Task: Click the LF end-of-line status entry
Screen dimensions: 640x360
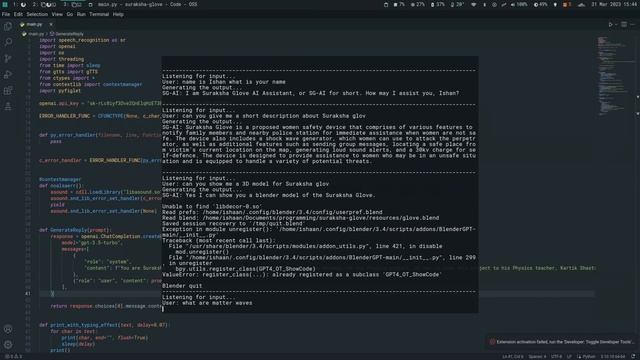Action: 569,357
